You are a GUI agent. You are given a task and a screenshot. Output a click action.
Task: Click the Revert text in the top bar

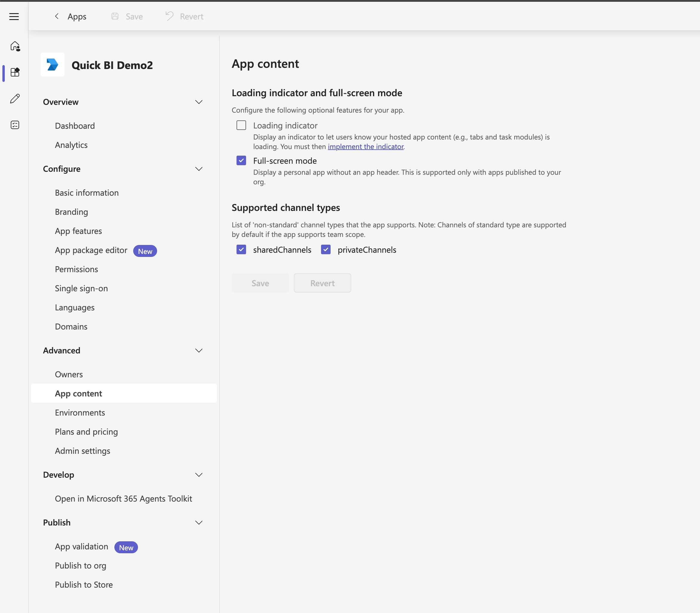click(x=191, y=16)
